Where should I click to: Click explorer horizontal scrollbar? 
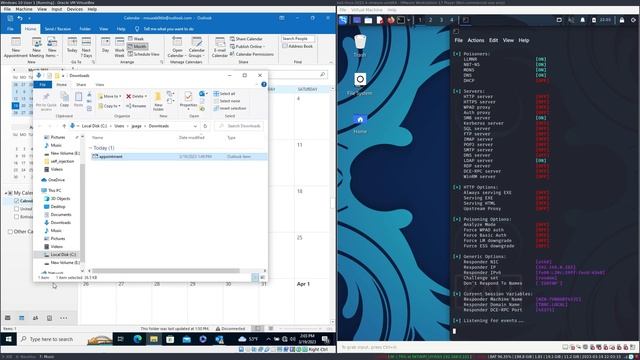(x=165, y=271)
